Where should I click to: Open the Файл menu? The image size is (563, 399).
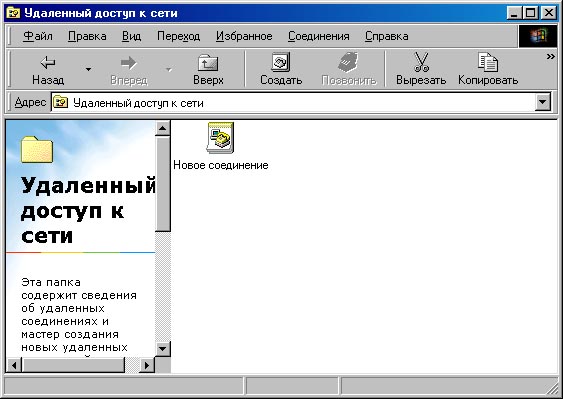[38, 36]
